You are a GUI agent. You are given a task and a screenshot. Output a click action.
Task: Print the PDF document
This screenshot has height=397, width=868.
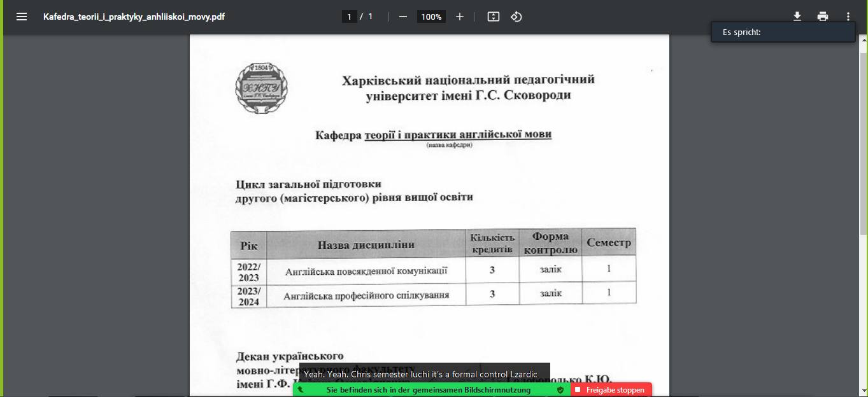click(x=823, y=17)
